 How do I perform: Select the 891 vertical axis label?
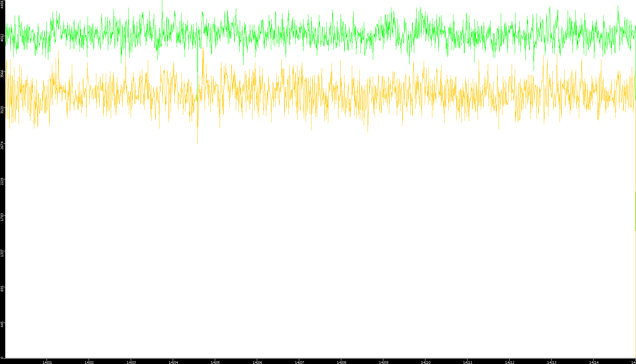click(x=2, y=288)
